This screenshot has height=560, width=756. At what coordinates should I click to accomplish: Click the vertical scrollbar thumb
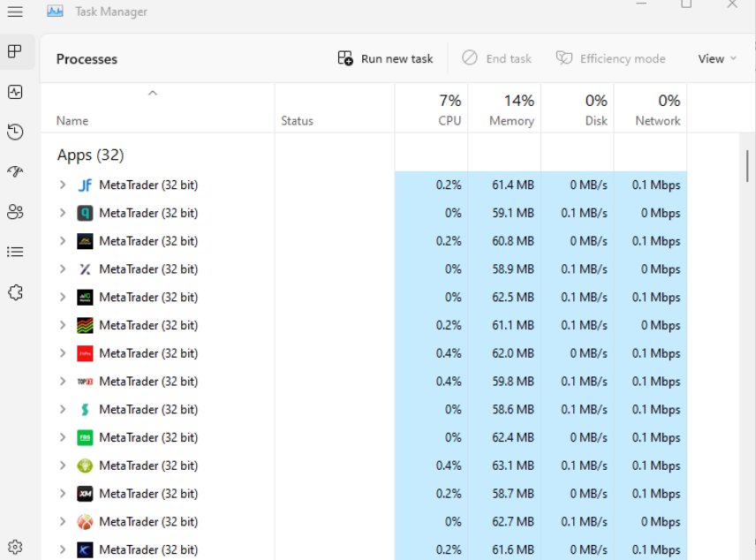[747, 166]
